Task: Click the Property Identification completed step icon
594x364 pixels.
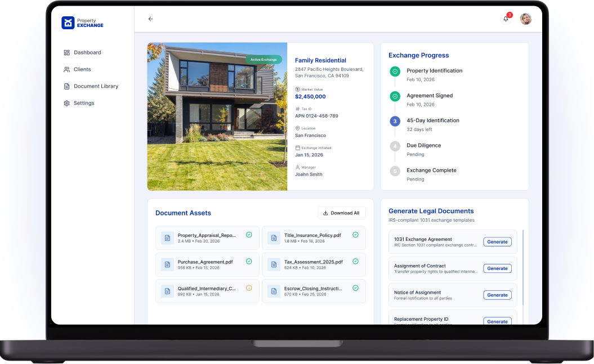Action: [x=395, y=71]
